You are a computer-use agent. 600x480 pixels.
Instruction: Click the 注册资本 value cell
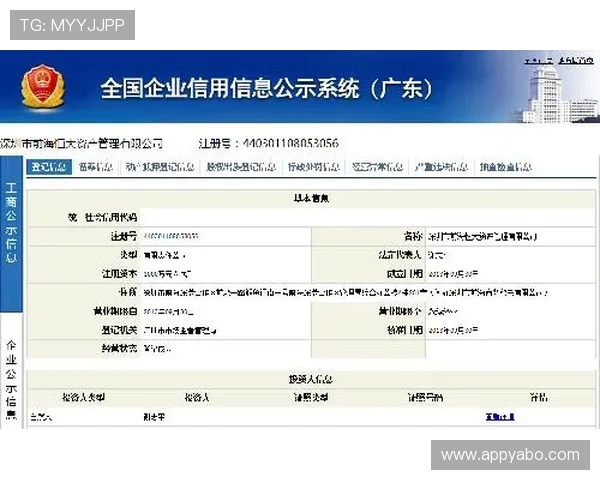(x=226, y=274)
